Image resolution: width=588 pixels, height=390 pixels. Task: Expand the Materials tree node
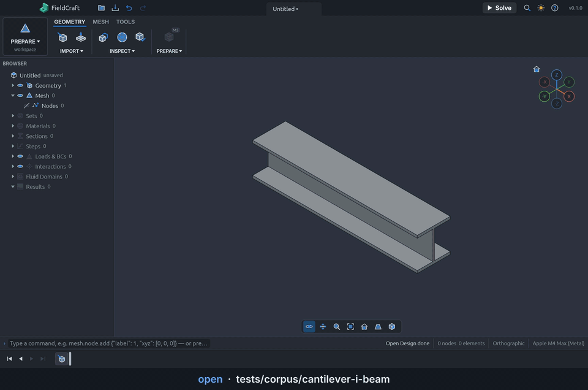tap(13, 126)
